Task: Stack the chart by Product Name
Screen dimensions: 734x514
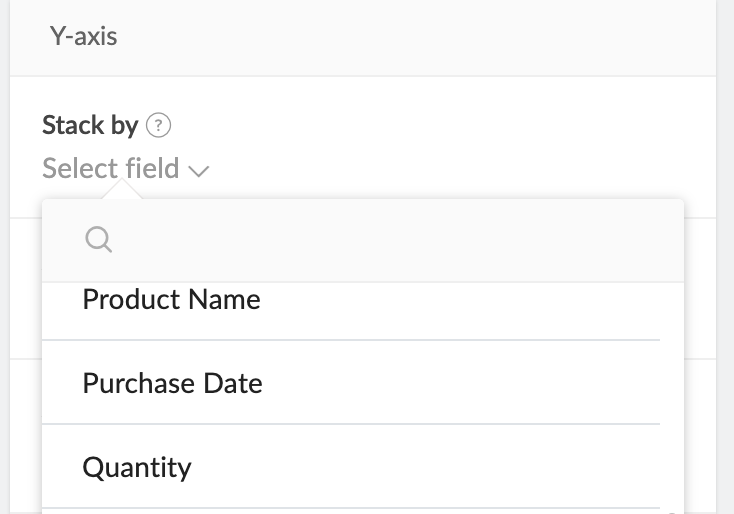Action: click(171, 300)
